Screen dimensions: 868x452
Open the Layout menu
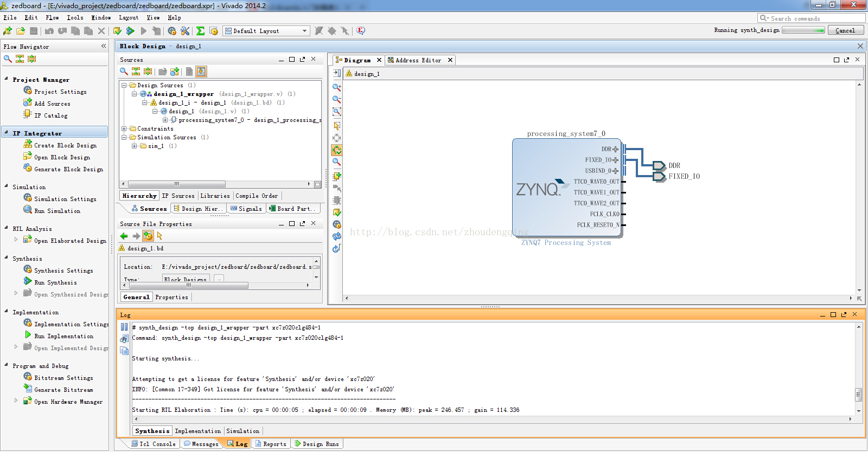129,17
